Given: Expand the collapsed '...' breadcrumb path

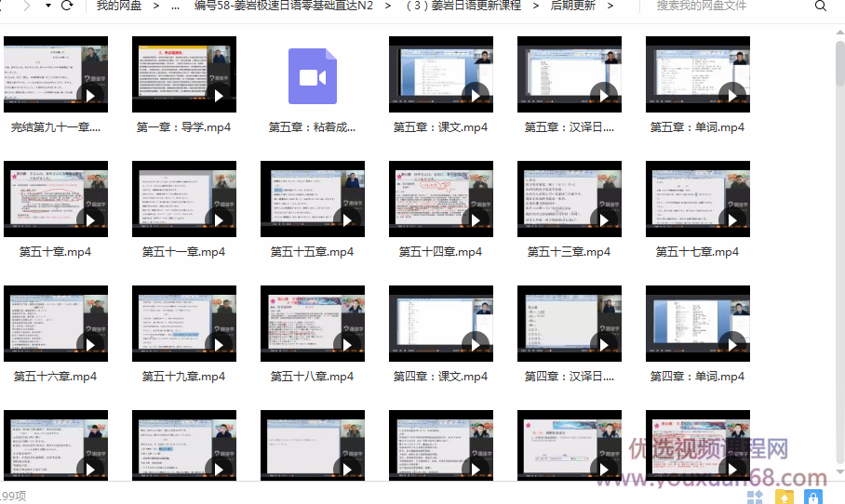Looking at the screenshot, I should click(x=175, y=6).
